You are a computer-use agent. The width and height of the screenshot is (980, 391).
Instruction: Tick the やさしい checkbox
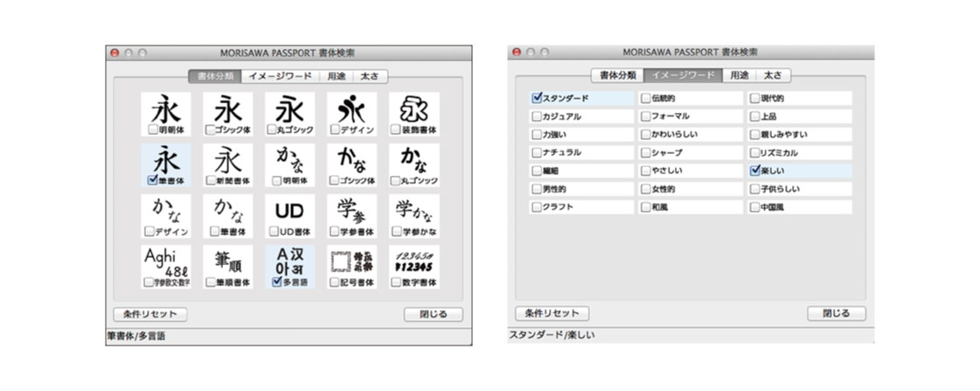(646, 171)
